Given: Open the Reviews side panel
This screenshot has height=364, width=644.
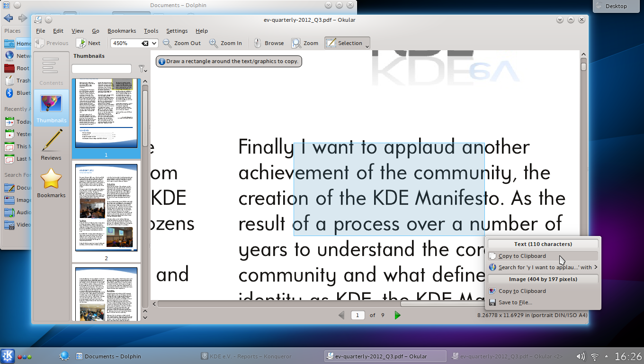Looking at the screenshot, I should pyautogui.click(x=51, y=145).
